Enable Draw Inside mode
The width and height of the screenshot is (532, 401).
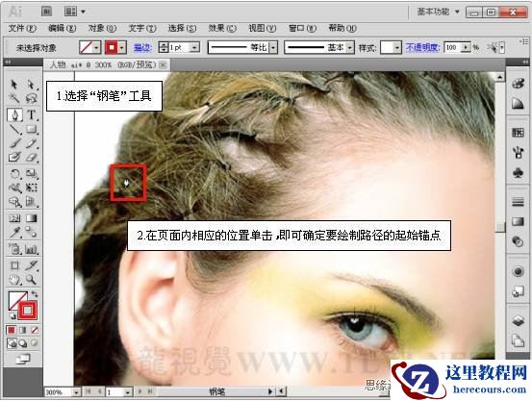click(35, 343)
